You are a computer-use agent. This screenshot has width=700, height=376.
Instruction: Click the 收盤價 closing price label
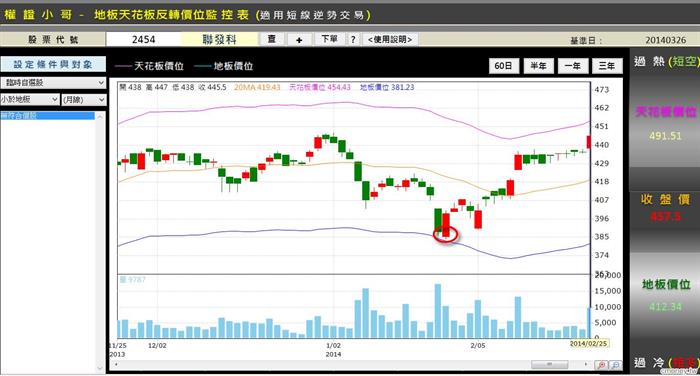(665, 199)
